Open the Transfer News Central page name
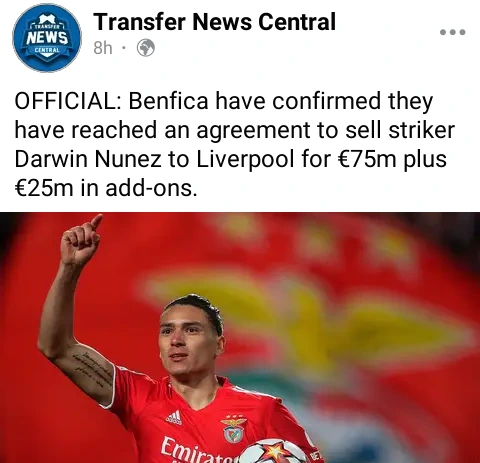 (215, 22)
